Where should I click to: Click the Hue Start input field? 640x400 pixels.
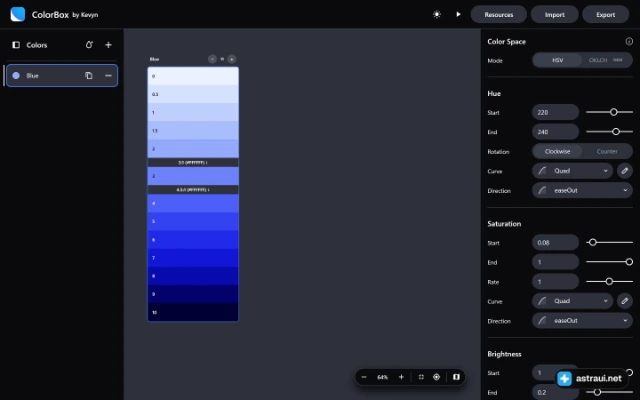pos(555,112)
